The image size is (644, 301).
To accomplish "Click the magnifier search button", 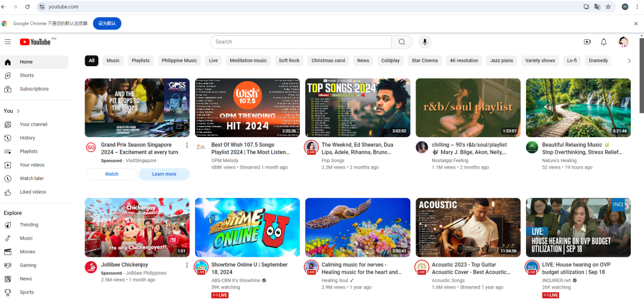I will pyautogui.click(x=402, y=42).
